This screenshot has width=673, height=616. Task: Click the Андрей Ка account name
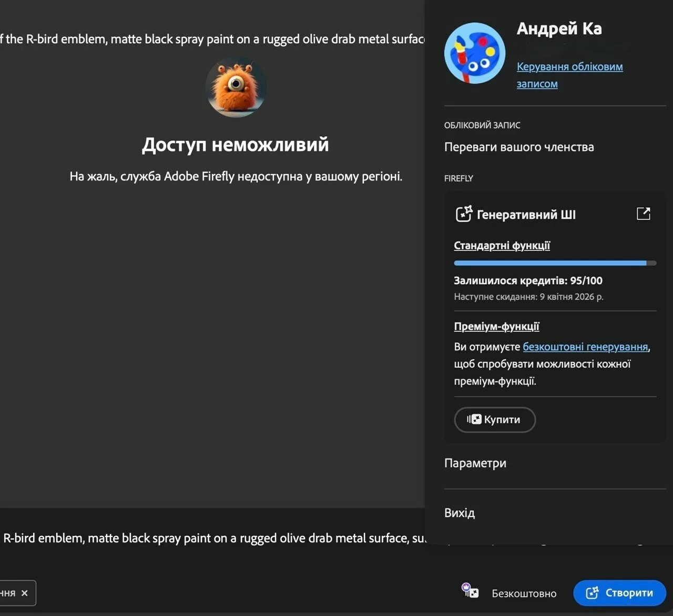point(559,28)
